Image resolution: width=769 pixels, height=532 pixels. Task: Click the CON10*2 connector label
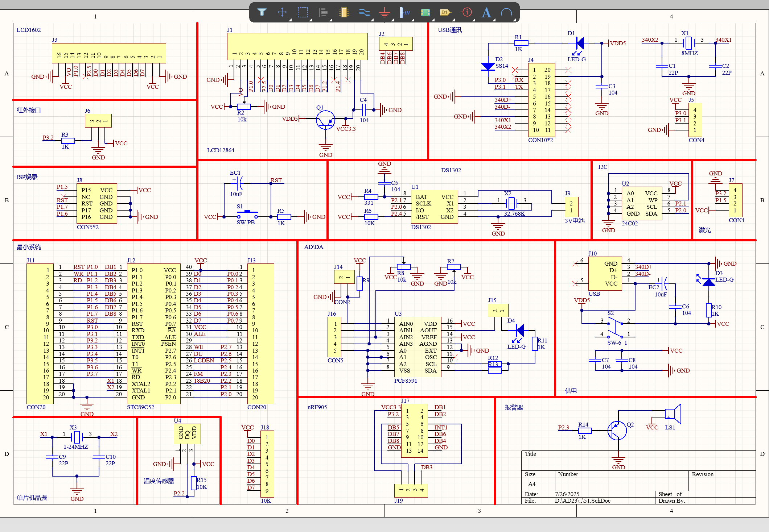click(x=540, y=140)
